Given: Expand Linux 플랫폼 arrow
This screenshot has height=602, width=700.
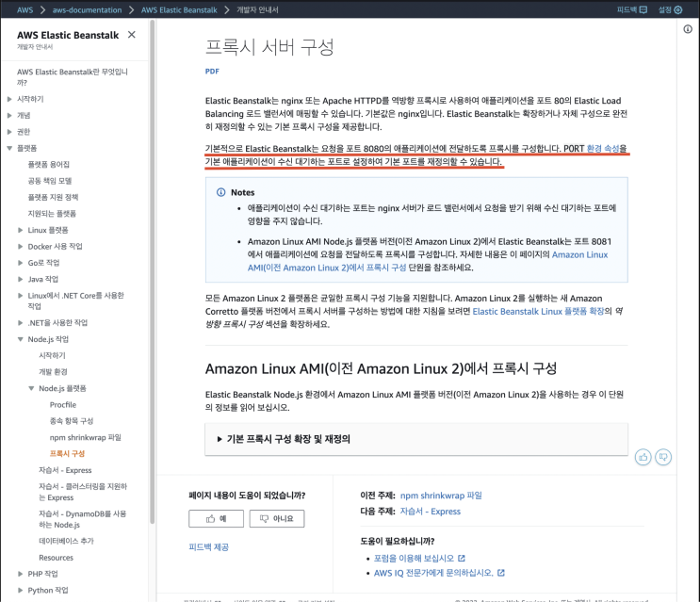Looking at the screenshot, I should point(20,230).
